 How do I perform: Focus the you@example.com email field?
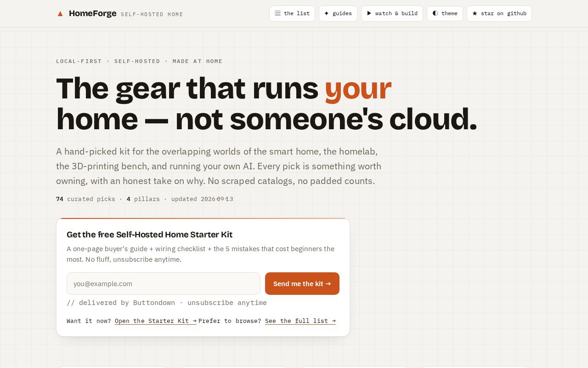pos(164,283)
